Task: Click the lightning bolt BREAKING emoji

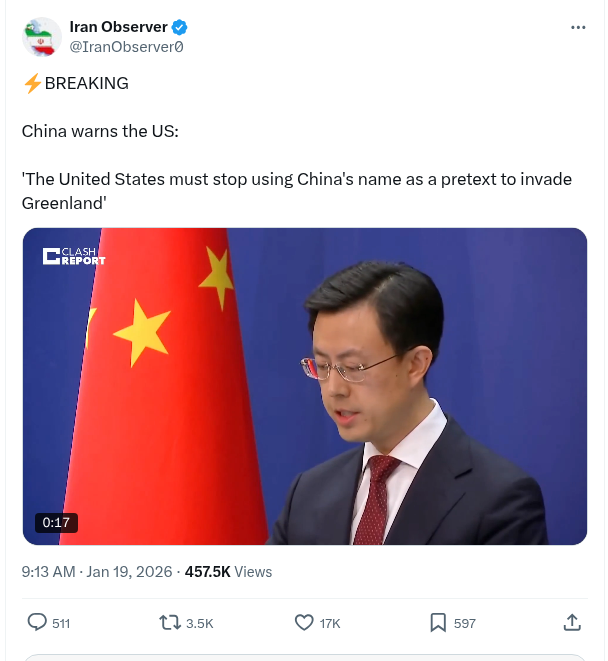Action: click(32, 83)
